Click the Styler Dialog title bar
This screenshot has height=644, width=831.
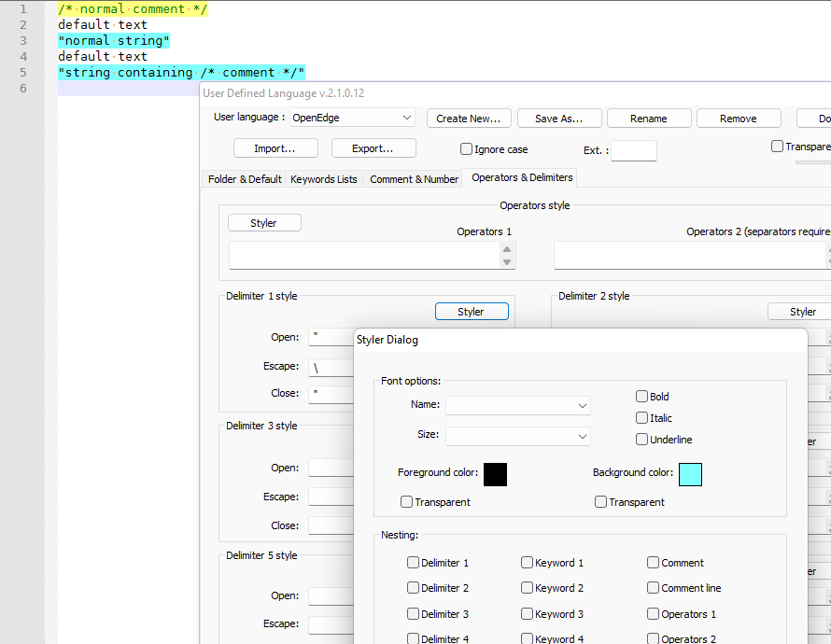coord(581,340)
